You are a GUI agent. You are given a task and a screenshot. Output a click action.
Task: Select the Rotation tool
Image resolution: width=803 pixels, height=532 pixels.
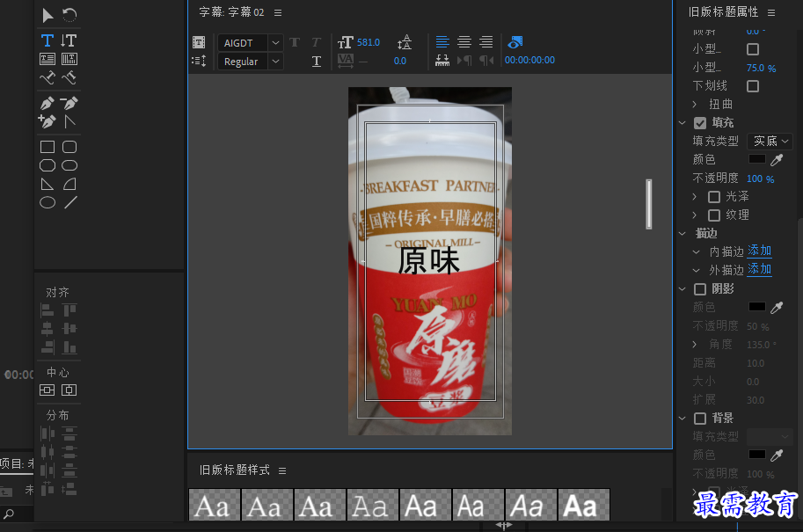tap(69, 15)
